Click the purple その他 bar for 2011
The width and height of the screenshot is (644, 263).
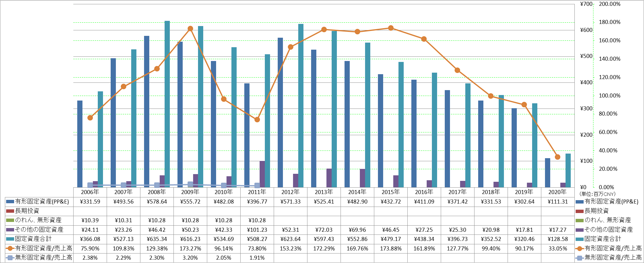click(x=262, y=174)
